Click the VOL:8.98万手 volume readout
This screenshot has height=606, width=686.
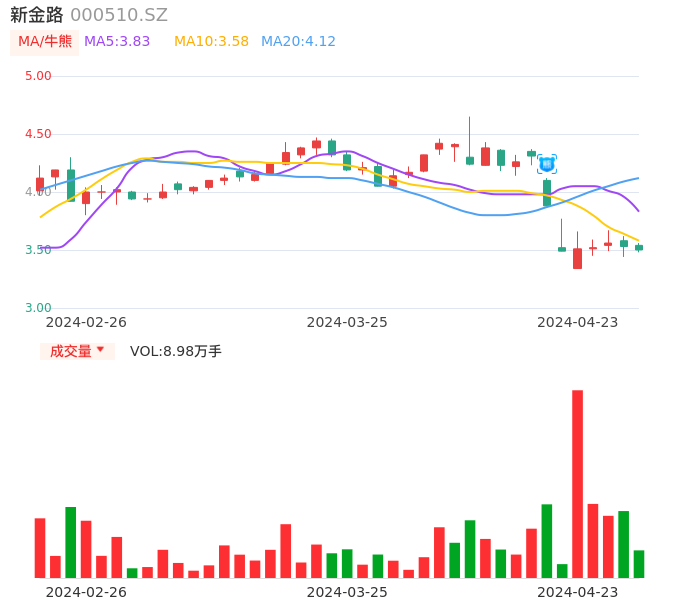pos(176,351)
